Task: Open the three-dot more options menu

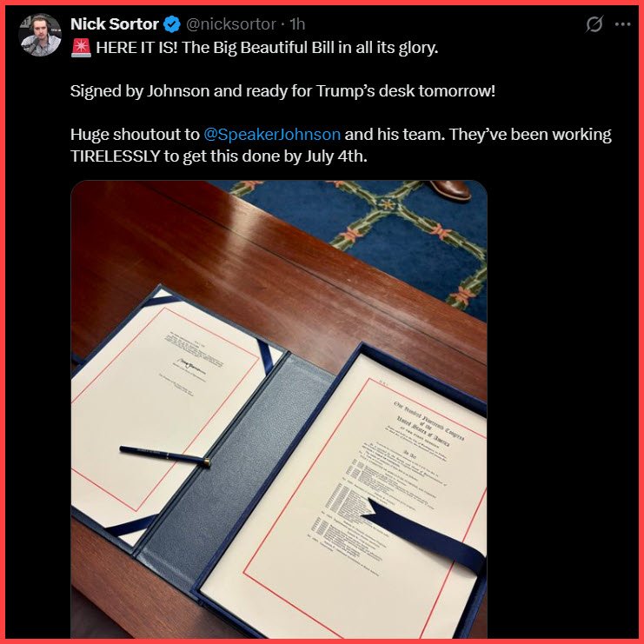Action: (622, 24)
